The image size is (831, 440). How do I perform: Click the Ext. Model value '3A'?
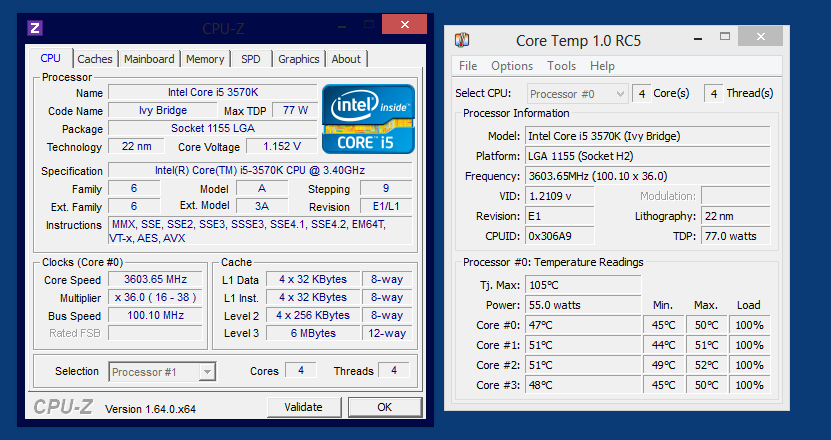click(x=262, y=206)
